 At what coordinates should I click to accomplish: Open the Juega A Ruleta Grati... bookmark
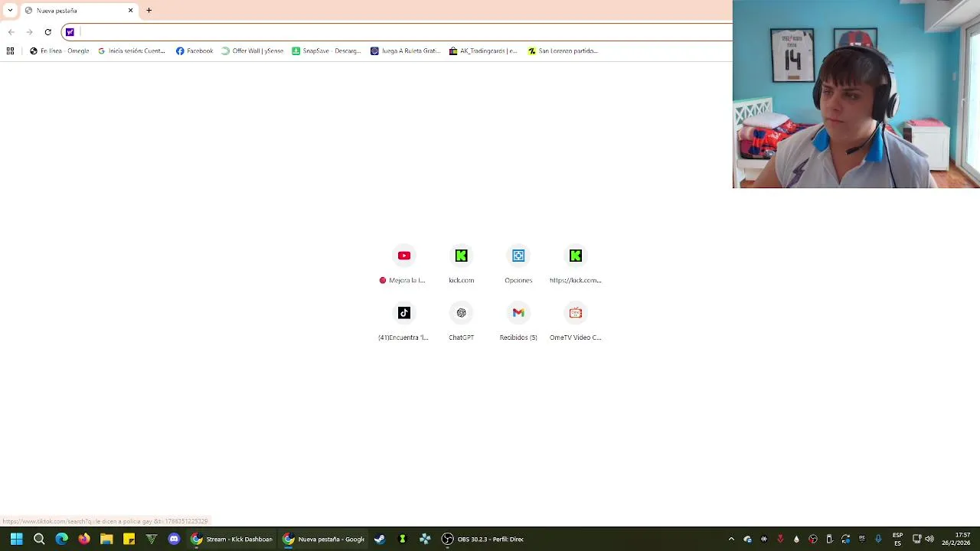point(406,51)
